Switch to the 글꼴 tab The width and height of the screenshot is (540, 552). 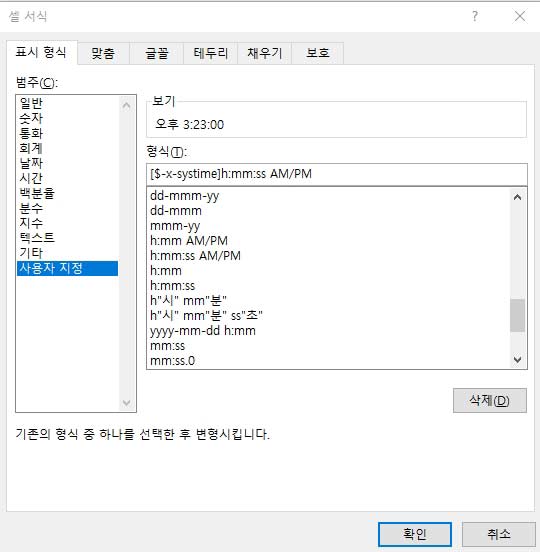tap(157, 53)
